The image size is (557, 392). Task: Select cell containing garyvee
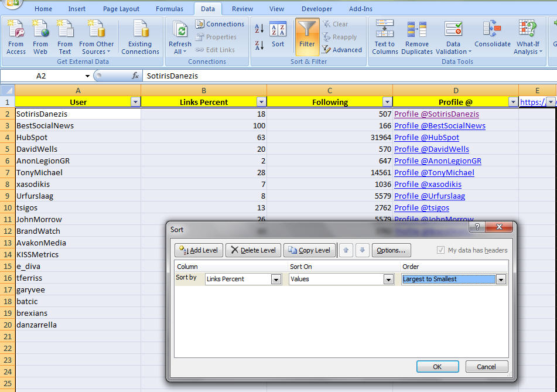tap(78, 290)
